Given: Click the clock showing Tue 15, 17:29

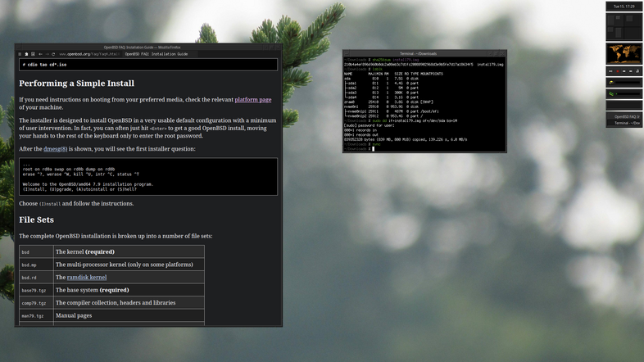Looking at the screenshot, I should pos(624,7).
